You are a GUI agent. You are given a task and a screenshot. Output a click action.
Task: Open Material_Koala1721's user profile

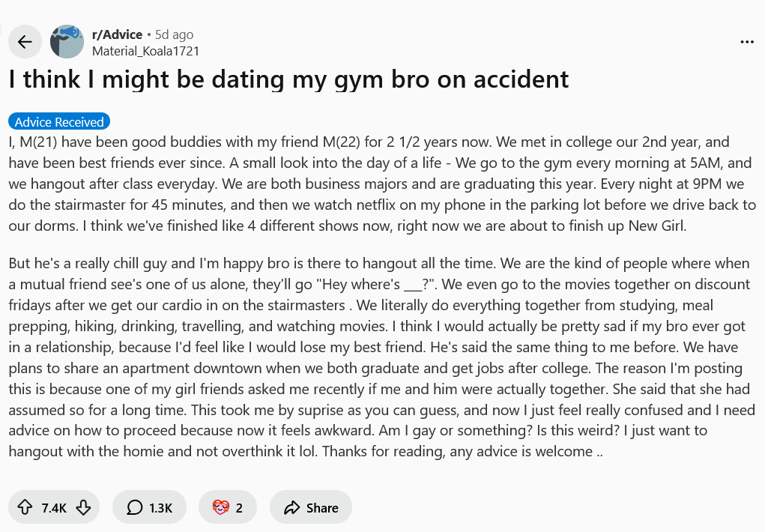pyautogui.click(x=145, y=51)
